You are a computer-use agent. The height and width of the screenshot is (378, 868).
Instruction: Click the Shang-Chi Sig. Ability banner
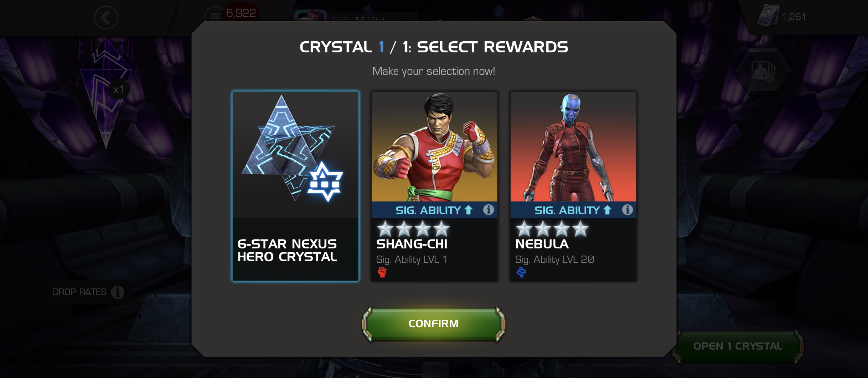434,210
